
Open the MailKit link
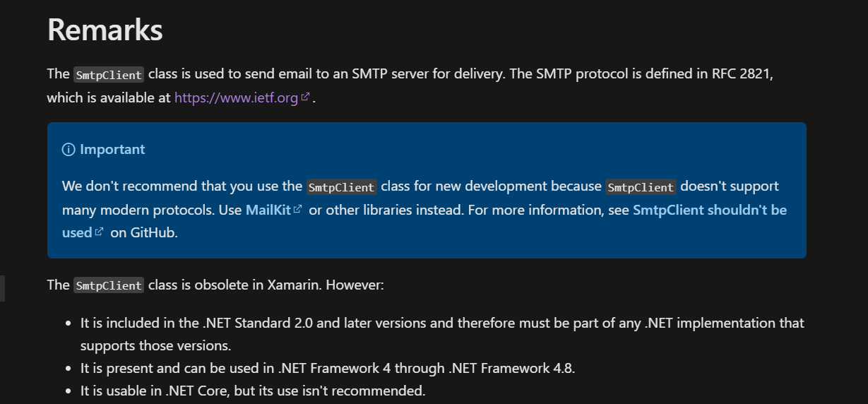coord(268,210)
